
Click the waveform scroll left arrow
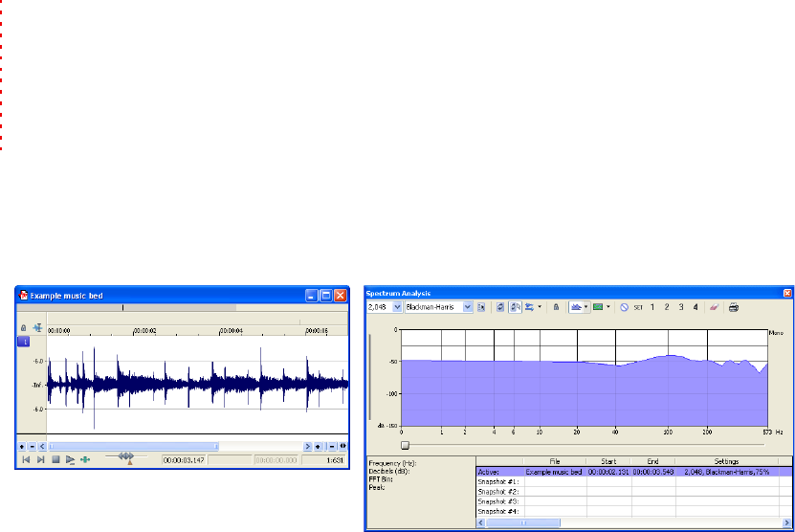(x=42, y=446)
